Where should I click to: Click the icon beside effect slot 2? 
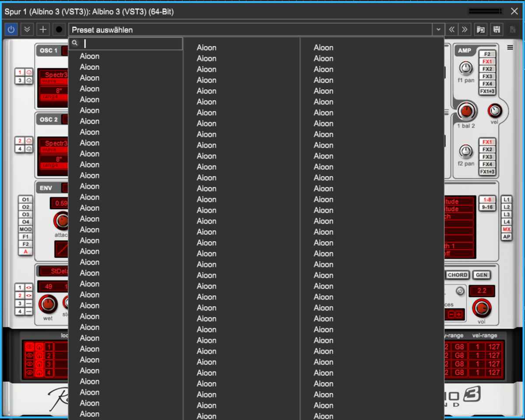[29, 296]
